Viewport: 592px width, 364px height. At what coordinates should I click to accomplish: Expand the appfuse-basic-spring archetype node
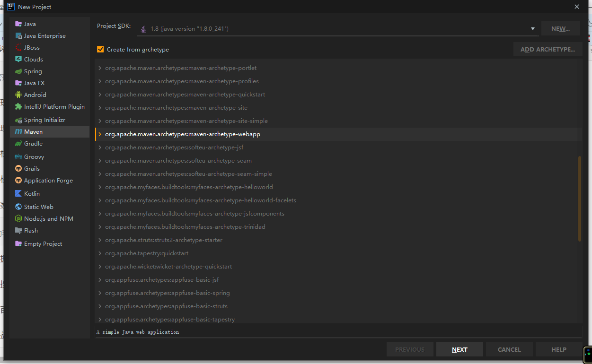pos(99,293)
